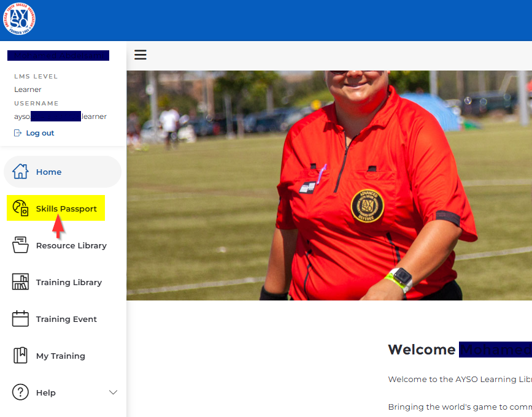Click the My Training book icon
This screenshot has height=417, width=532.
(20, 356)
